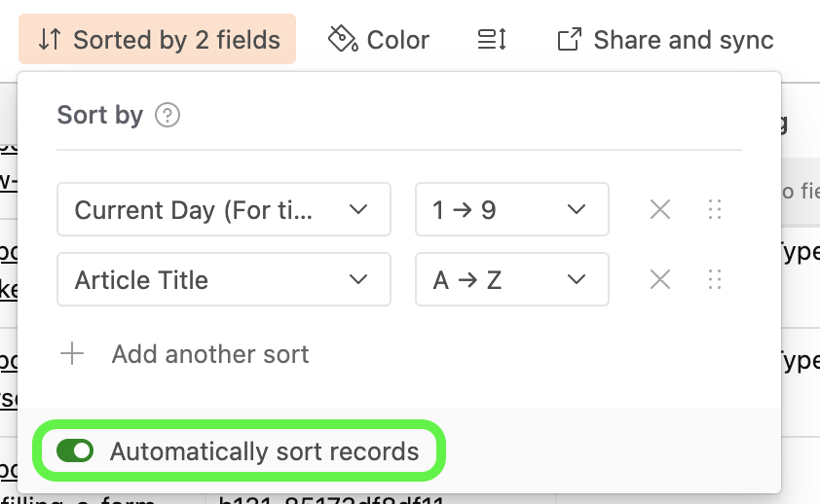Screen dimensions: 820x504
Task: Open the Color paint bucket icon
Action: (343, 39)
